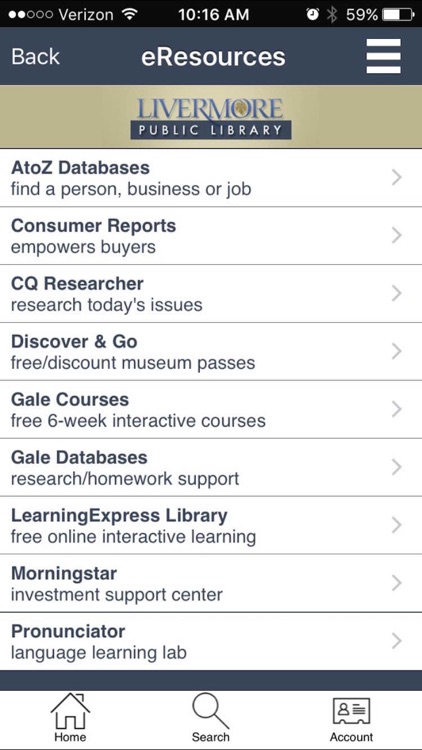Tap the eResources page title

coord(213,56)
